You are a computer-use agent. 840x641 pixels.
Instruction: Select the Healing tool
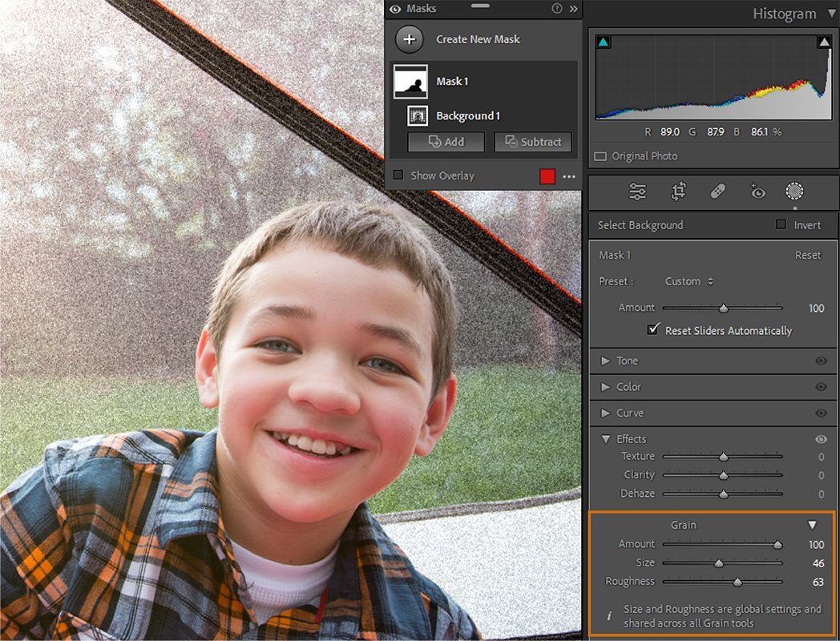[717, 191]
